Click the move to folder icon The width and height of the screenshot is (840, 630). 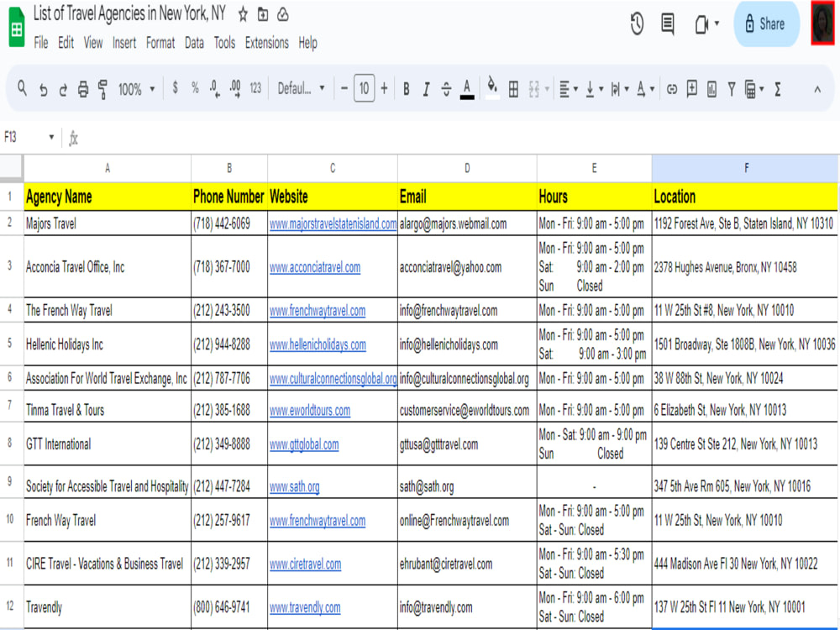(262, 14)
